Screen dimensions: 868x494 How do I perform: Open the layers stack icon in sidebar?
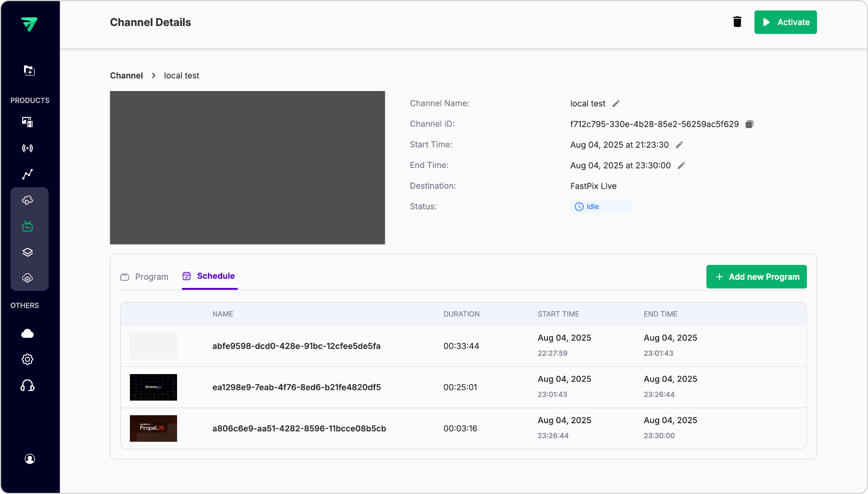(x=27, y=252)
